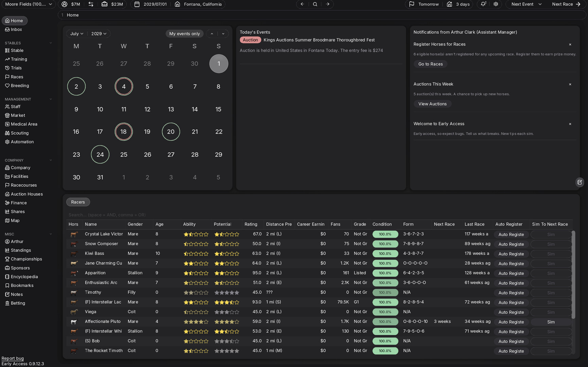Screen dimensions: 588x367
Task: Toggle Auto Register for Apparition
Action: pos(511,273)
